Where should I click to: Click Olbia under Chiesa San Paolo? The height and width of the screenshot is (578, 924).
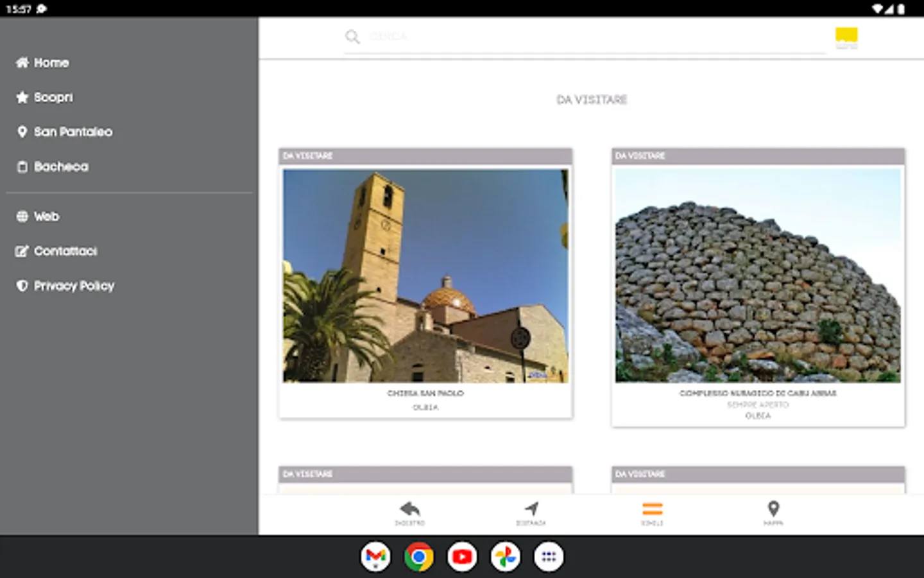425,407
